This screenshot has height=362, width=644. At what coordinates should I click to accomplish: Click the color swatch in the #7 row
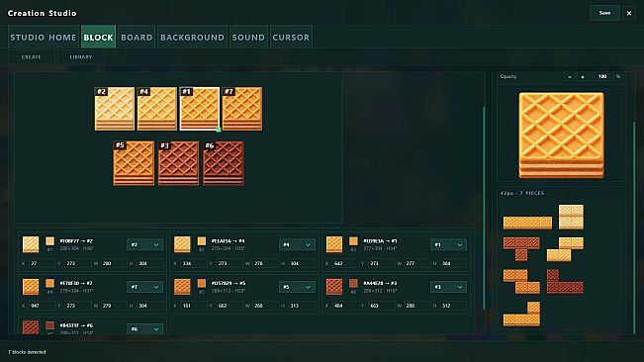[49, 283]
